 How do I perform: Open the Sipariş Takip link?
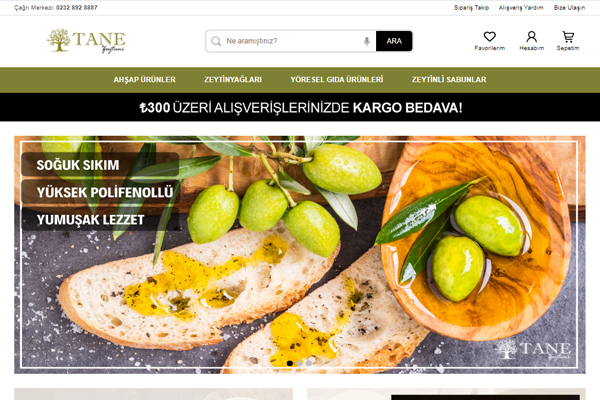pyautogui.click(x=471, y=8)
